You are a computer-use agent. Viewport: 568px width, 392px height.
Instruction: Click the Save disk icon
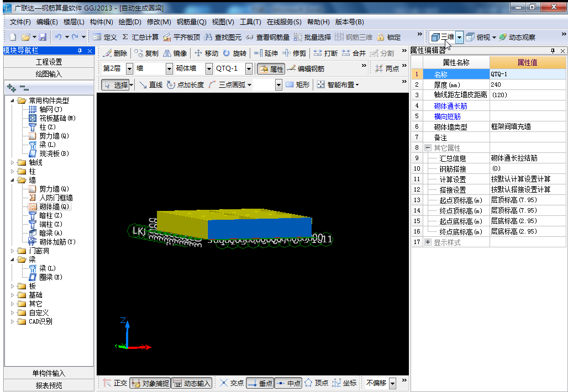(43, 37)
